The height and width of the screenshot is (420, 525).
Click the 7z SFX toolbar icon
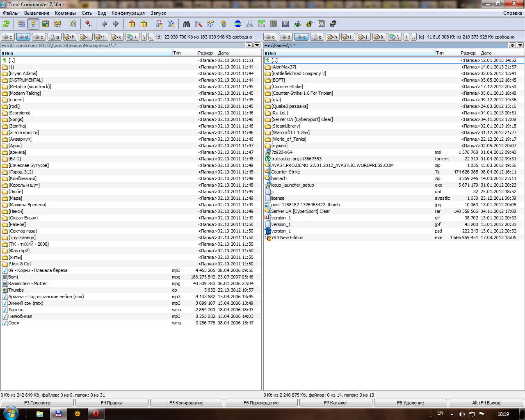(x=321, y=24)
